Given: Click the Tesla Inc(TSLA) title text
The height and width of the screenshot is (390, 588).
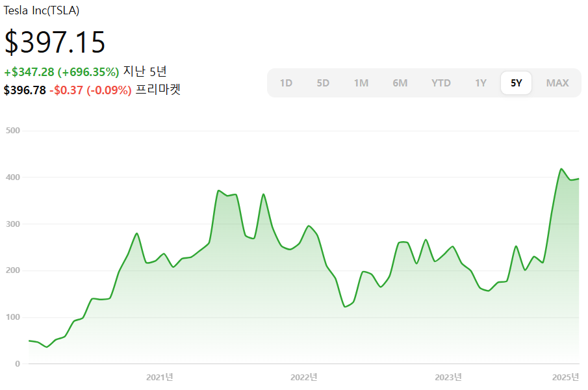Looking at the screenshot, I should coord(41,10).
